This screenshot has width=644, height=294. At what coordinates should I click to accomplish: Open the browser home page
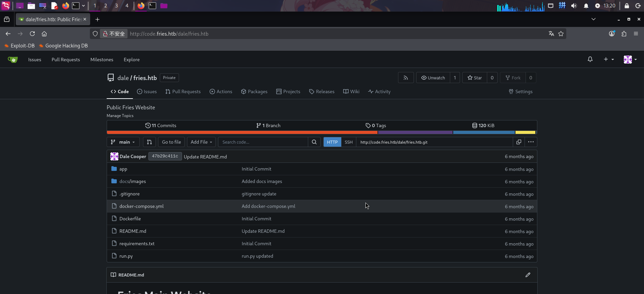44,34
